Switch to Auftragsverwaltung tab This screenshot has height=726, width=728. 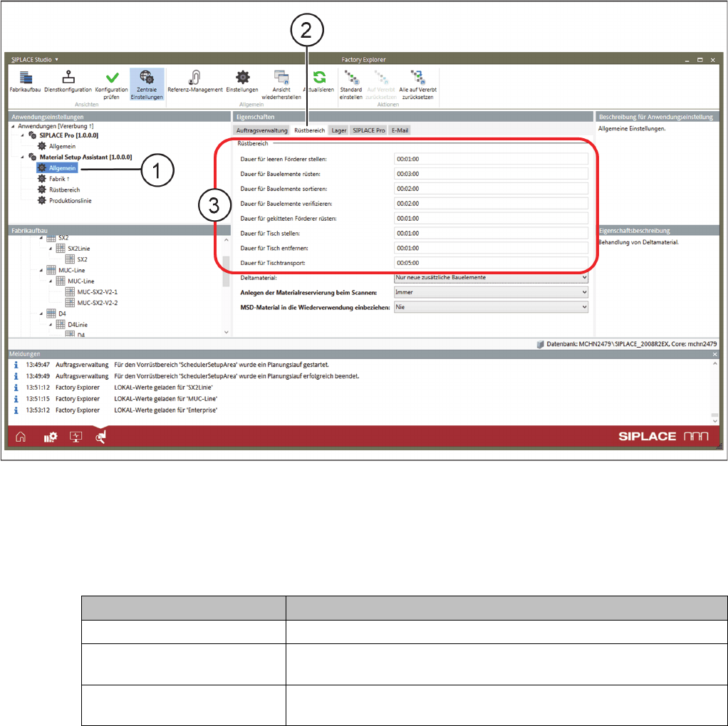coord(262,130)
